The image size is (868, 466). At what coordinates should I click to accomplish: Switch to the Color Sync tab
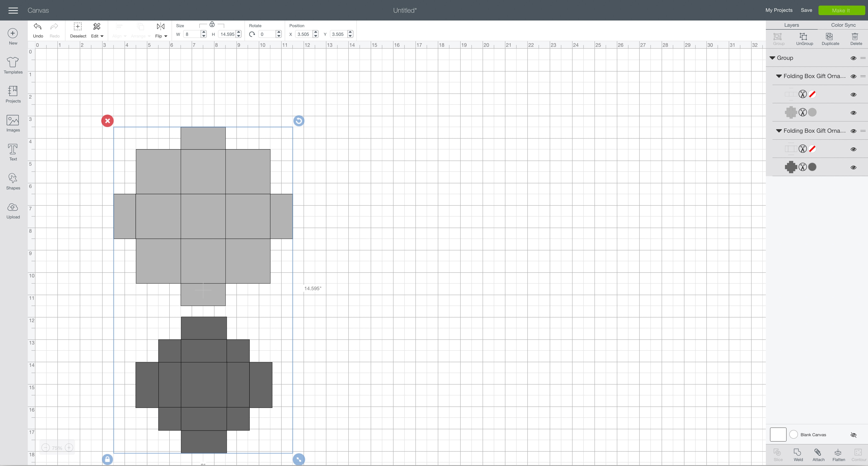pos(843,25)
